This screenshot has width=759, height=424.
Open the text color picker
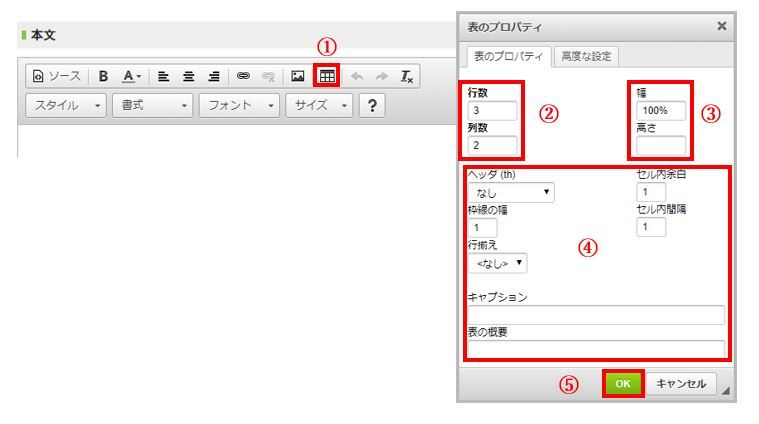click(x=131, y=76)
